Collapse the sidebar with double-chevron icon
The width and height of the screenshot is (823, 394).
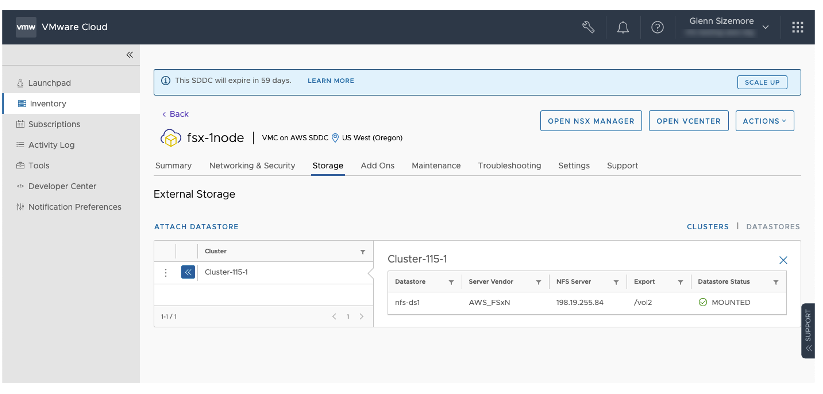130,55
